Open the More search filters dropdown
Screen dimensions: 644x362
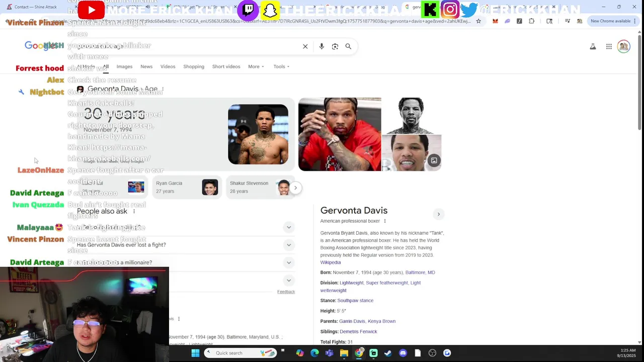click(256, 66)
